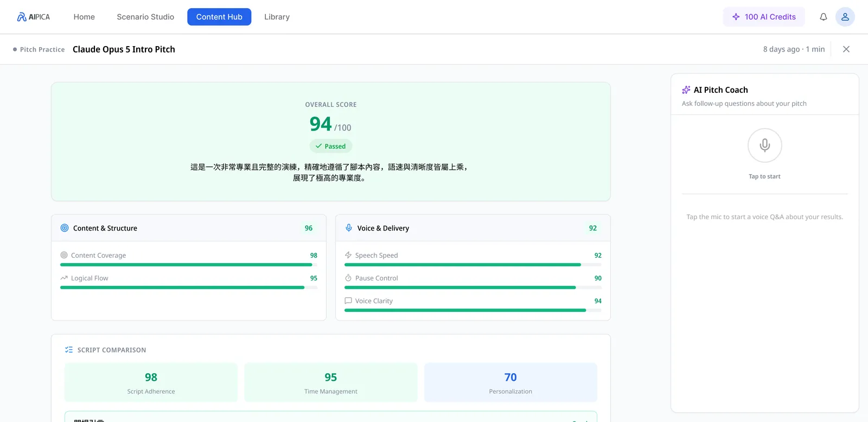Open the Script Adherence score card
868x422 pixels.
coord(151,382)
